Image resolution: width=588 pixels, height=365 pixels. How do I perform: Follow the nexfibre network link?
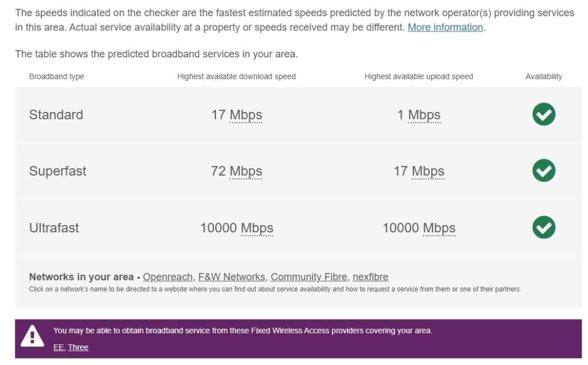pyautogui.click(x=370, y=277)
